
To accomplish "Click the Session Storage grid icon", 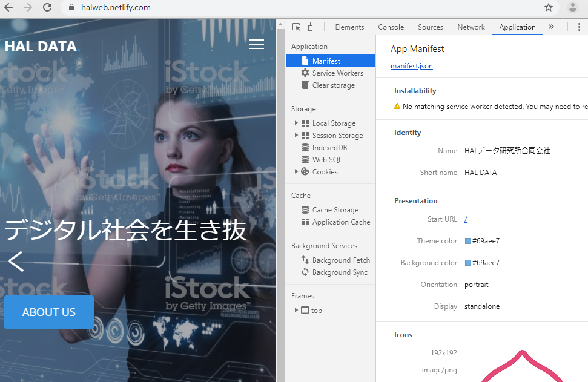I will point(305,136).
